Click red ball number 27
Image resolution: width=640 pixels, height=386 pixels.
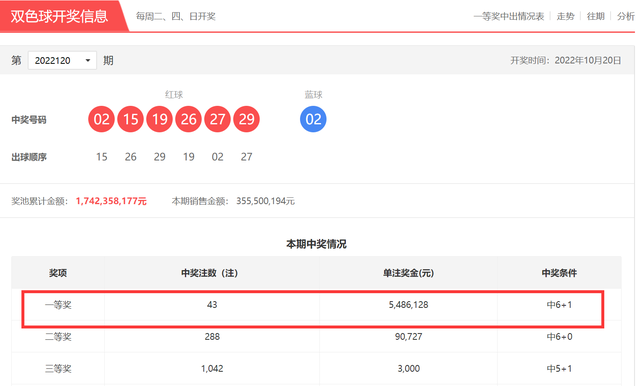[218, 119]
